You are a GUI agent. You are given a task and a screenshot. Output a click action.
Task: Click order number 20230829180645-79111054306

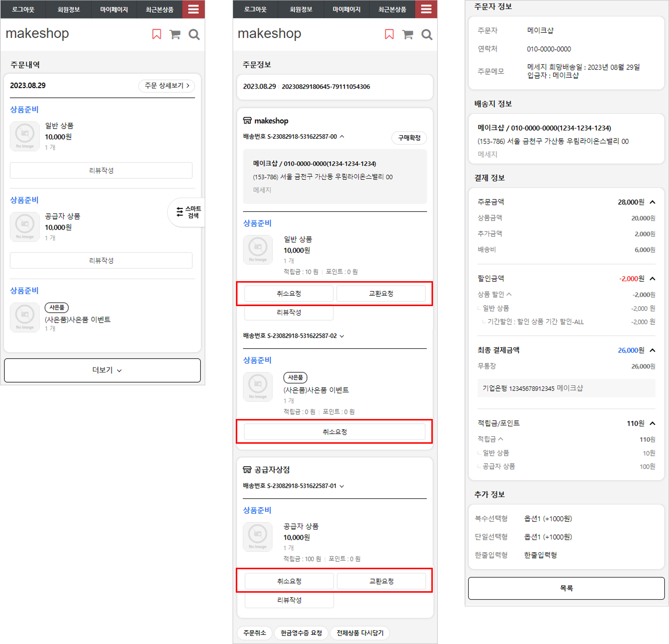coord(326,87)
